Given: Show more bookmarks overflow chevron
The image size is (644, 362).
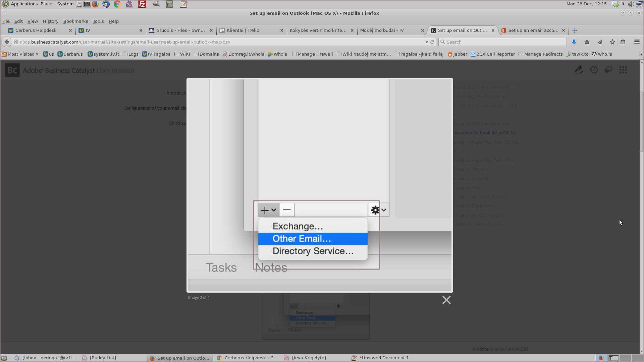Looking at the screenshot, I should point(640,54).
